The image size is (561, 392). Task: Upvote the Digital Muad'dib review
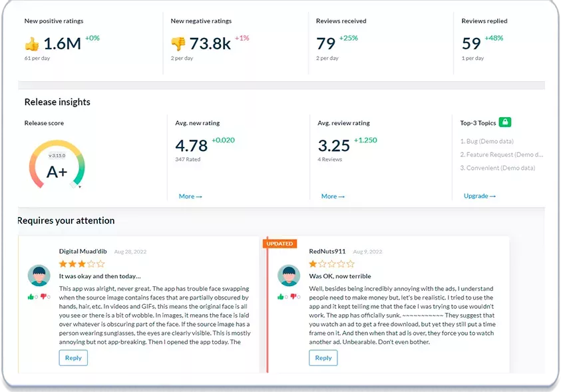31,297
